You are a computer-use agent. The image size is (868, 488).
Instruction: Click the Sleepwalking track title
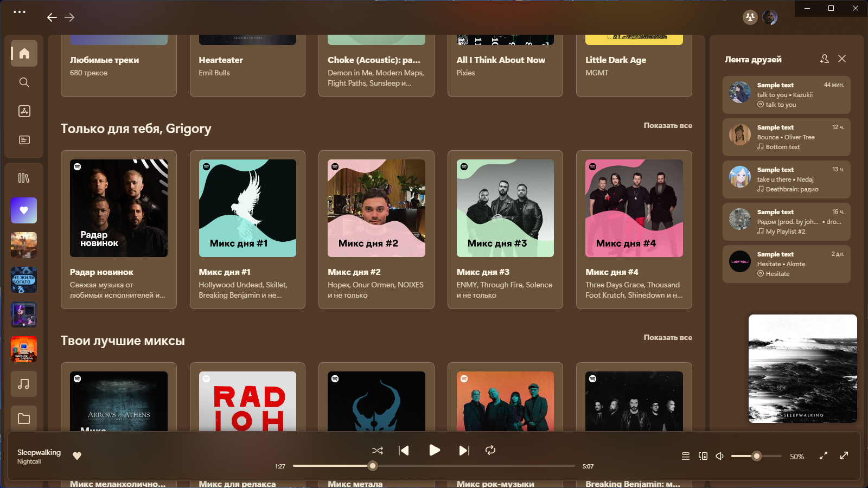click(x=39, y=452)
